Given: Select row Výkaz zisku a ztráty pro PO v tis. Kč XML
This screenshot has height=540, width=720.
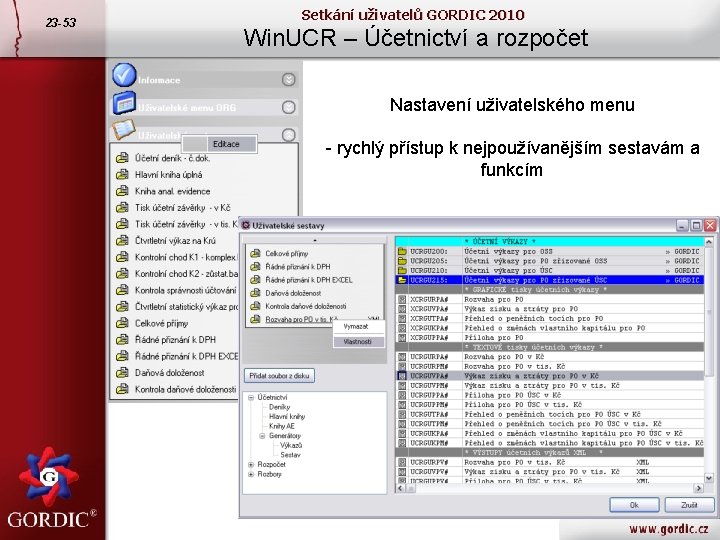Looking at the screenshot, I should (x=550, y=472).
